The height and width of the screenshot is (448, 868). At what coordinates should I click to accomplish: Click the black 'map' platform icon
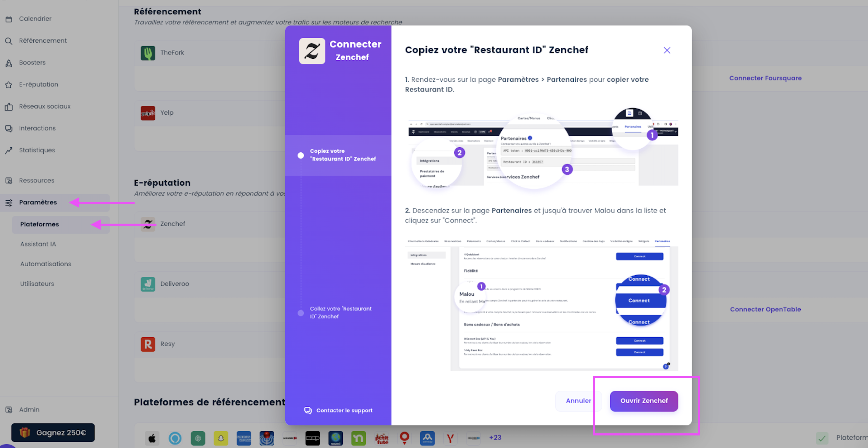pos(313,438)
